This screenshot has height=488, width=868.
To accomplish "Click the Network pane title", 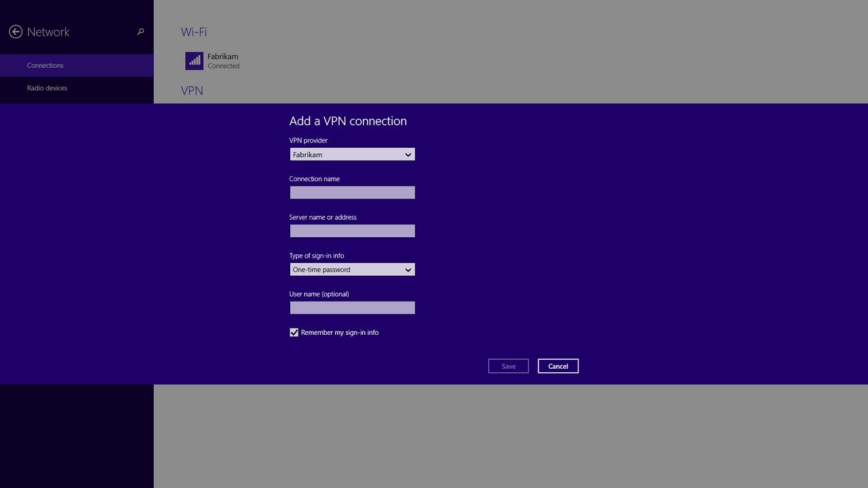I will [48, 32].
